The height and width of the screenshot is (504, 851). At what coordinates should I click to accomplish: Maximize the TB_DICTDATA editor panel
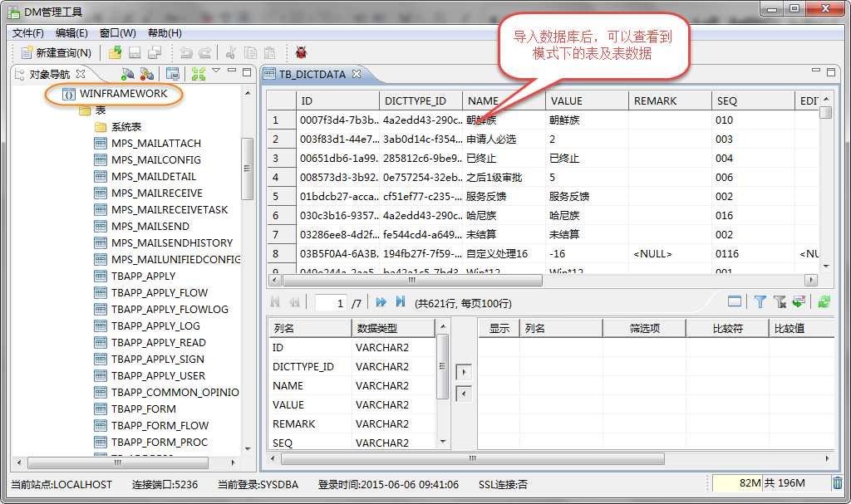point(831,71)
